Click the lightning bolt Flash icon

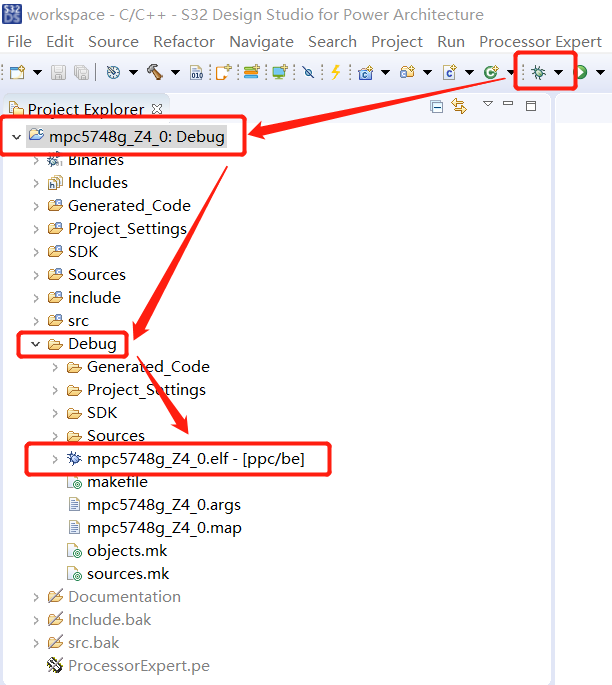point(335,72)
